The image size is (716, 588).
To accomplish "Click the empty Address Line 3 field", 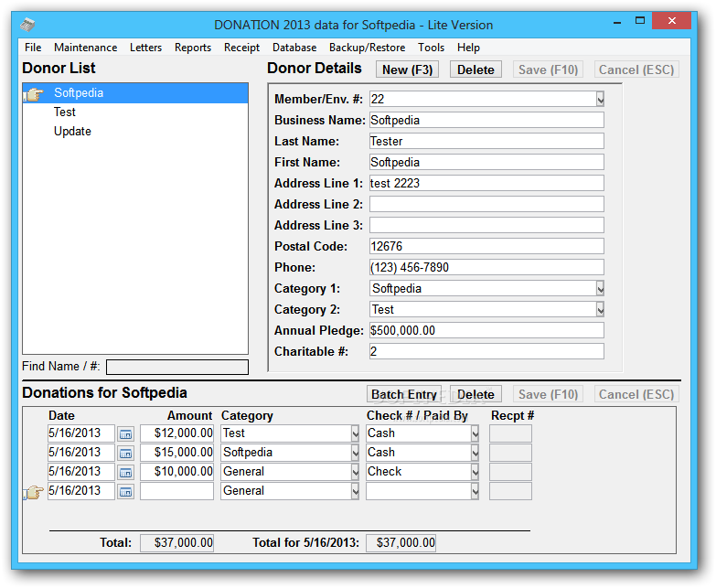I will click(x=486, y=225).
